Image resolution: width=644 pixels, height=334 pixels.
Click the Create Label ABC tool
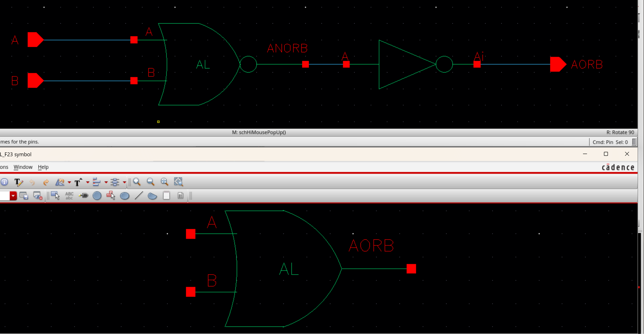(69, 196)
